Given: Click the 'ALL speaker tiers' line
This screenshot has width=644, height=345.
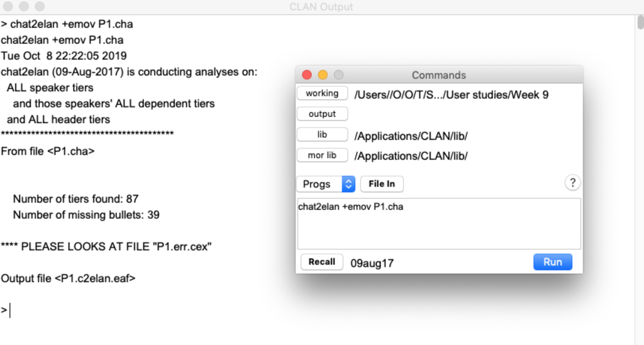Looking at the screenshot, I should [50, 88].
